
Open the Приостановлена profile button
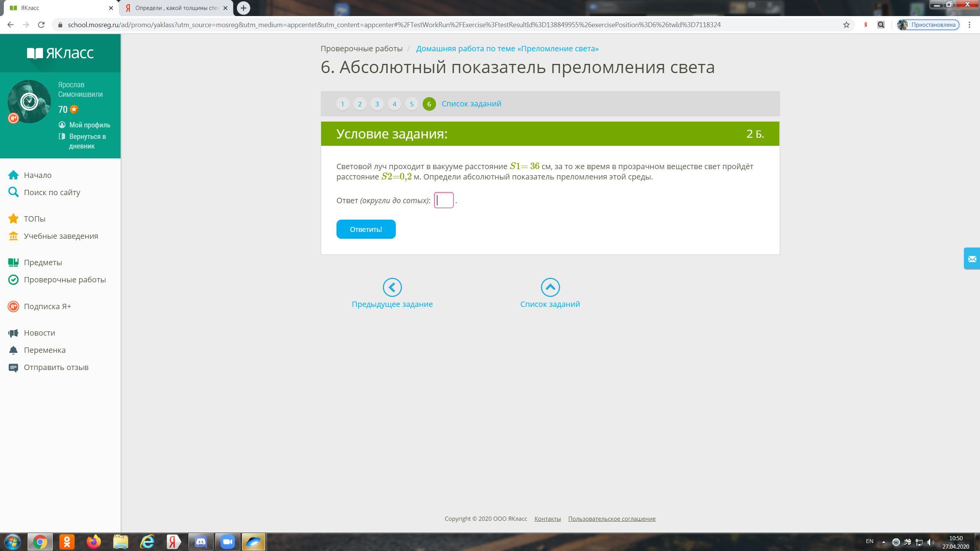(928, 25)
